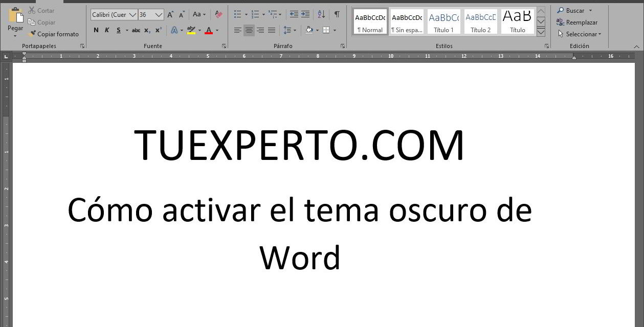Decrease the paragraph indent
Image resolution: width=644 pixels, height=327 pixels.
click(x=294, y=14)
